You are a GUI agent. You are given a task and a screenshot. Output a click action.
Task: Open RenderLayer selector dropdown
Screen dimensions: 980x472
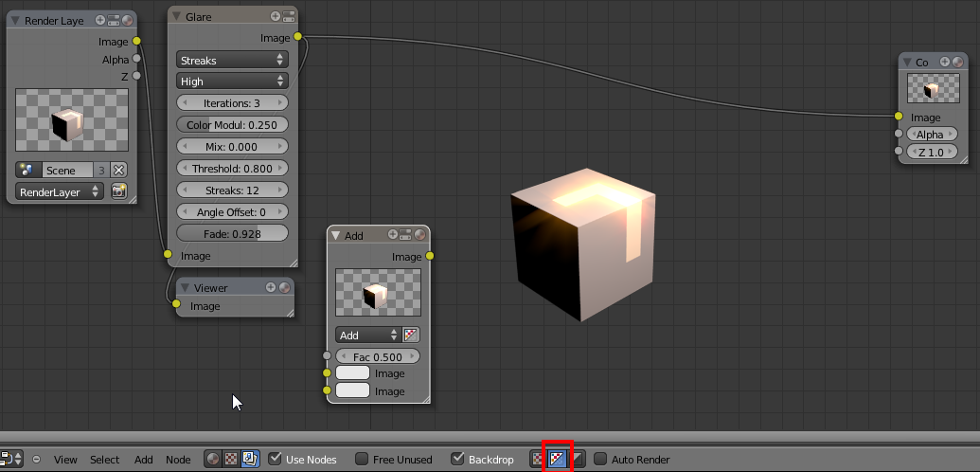pyautogui.click(x=60, y=191)
